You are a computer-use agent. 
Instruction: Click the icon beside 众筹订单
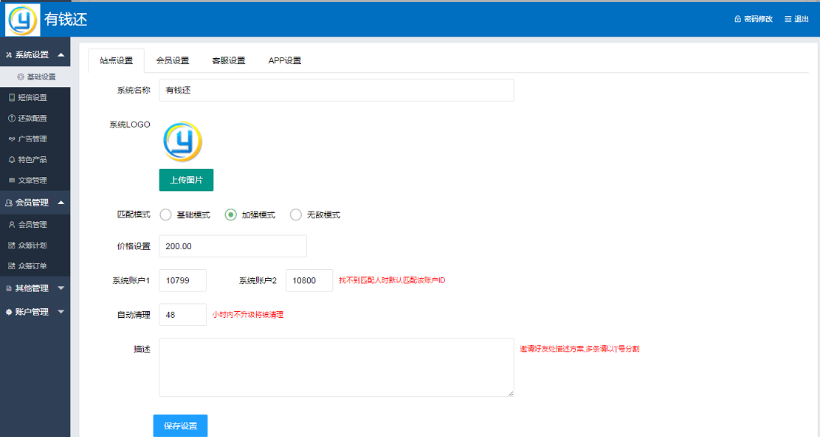(12, 266)
